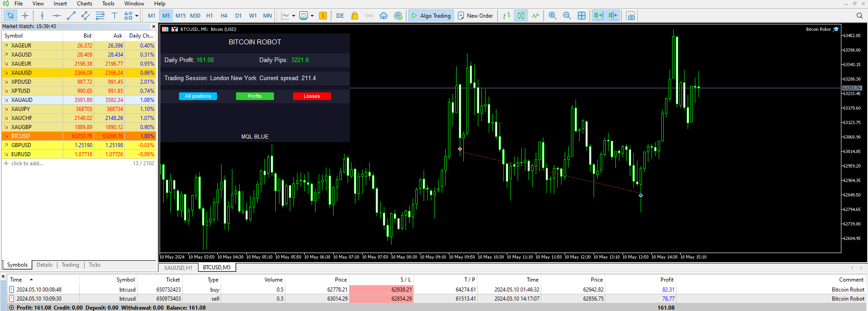868x311 pixels.
Task: Zoom in on the chart
Action: coord(552,16)
